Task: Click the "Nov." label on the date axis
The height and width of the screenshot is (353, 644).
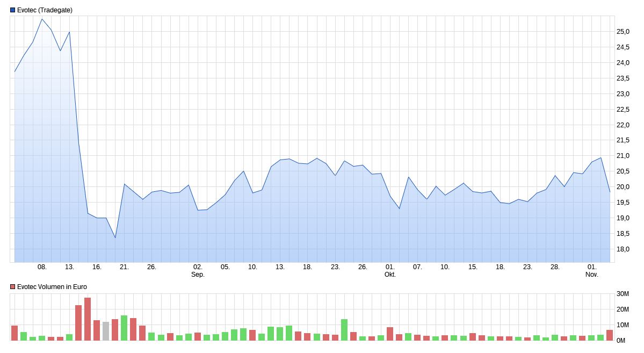Action: point(591,275)
